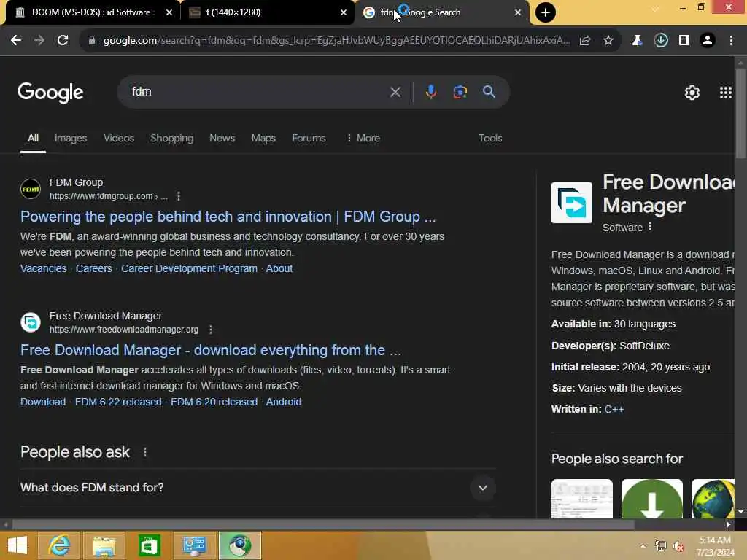This screenshot has height=560, width=747.
Task: Open the About sitelink
Action: tap(279, 268)
